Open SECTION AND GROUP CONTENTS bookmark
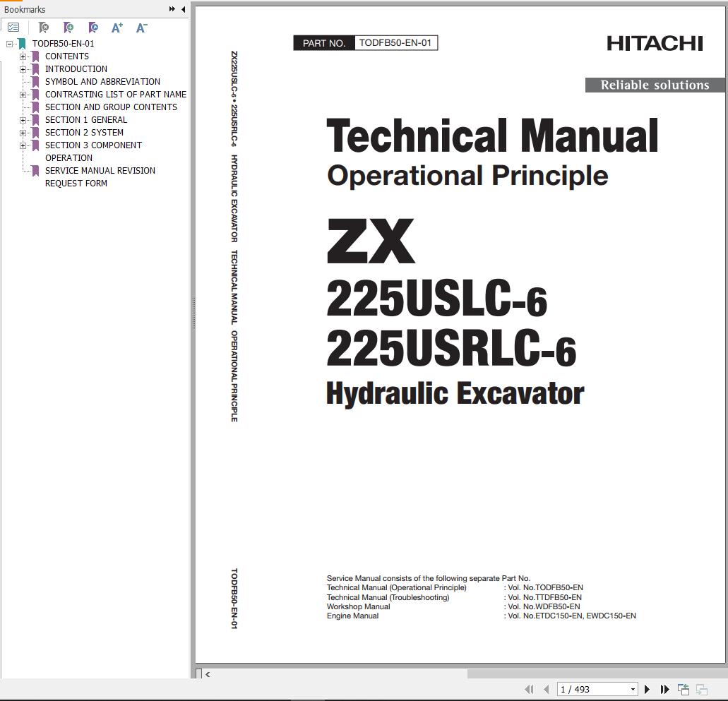 111,107
